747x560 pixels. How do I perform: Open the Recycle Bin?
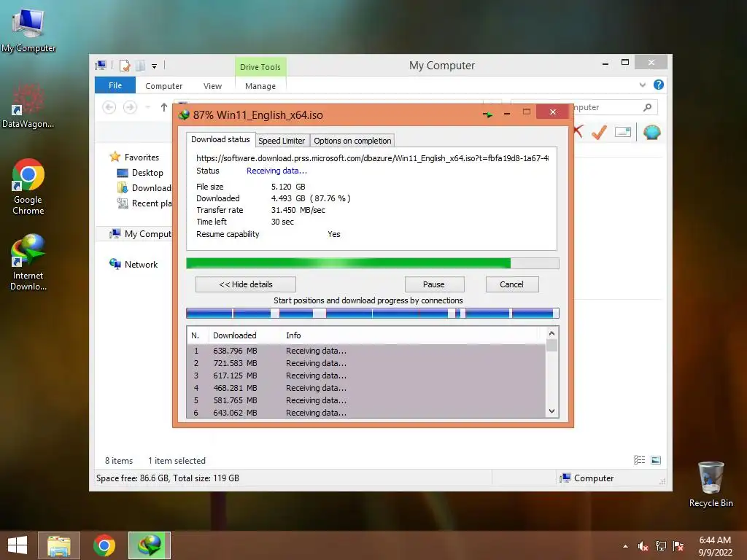711,484
